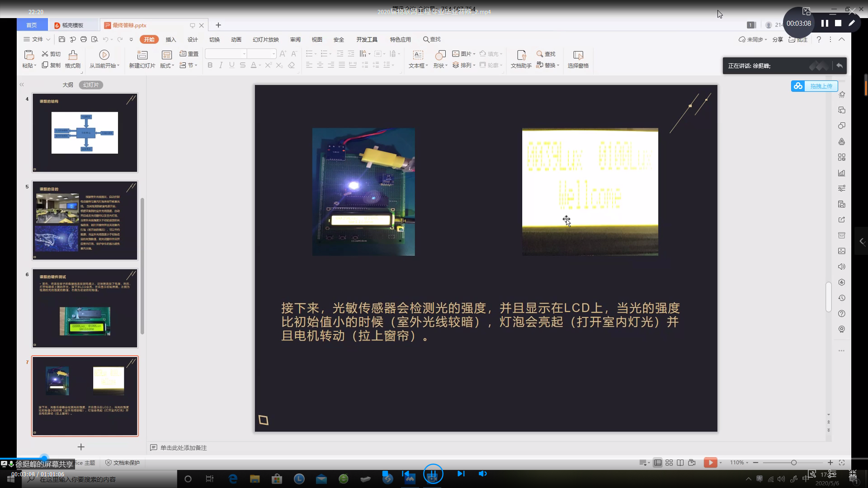This screenshot has height=488, width=868.
Task: Start slideshow with red play button
Action: [x=710, y=462]
